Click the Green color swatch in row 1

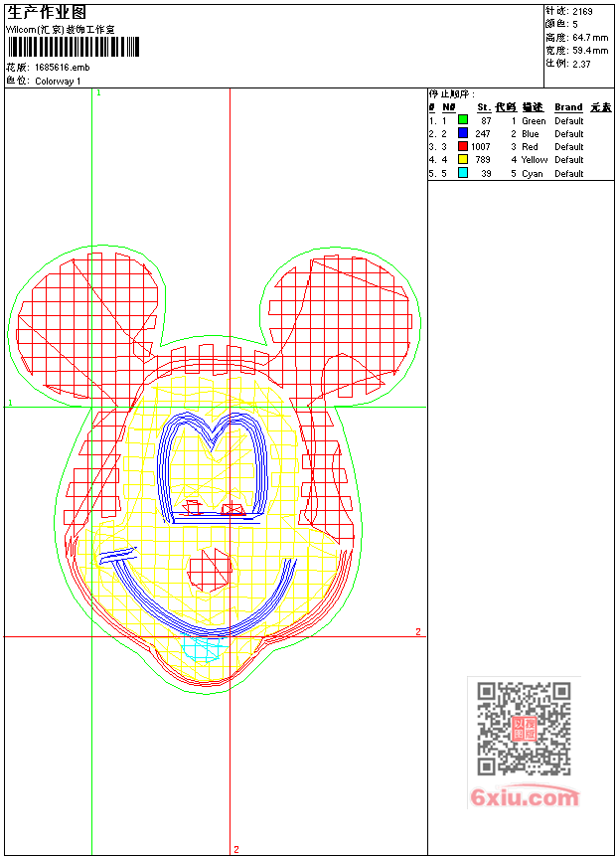coord(463,119)
